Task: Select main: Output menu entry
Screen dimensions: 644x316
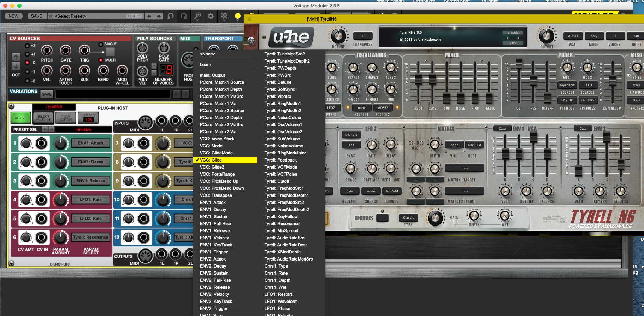Action: (225, 75)
